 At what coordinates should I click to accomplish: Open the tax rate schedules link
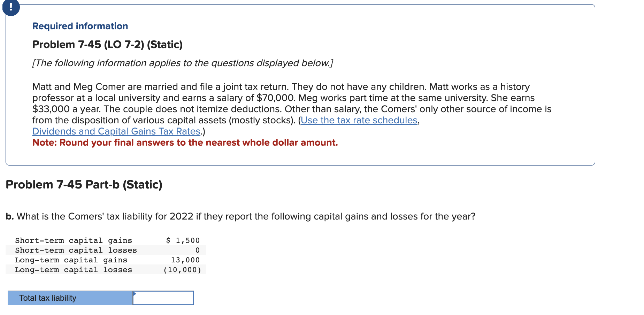359,120
